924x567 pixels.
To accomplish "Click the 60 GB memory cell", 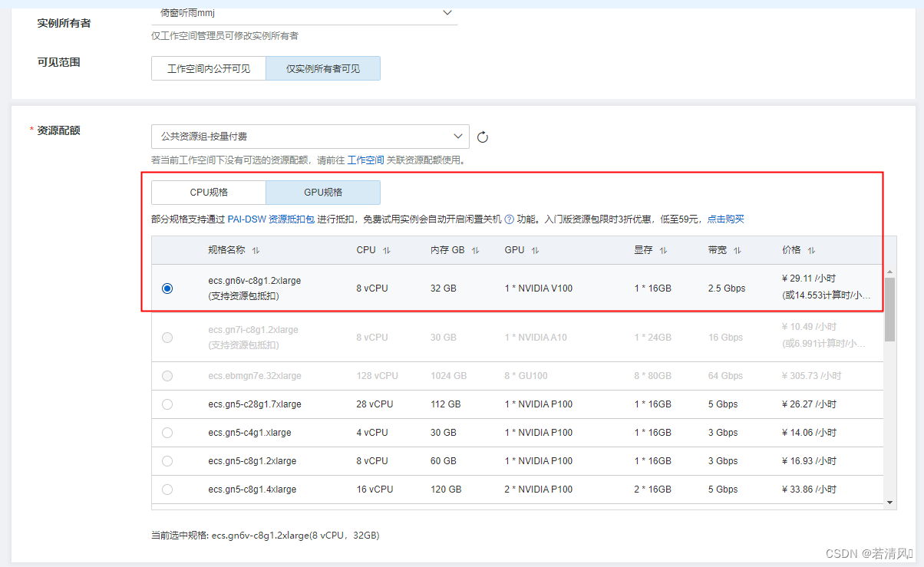I will tap(444, 461).
